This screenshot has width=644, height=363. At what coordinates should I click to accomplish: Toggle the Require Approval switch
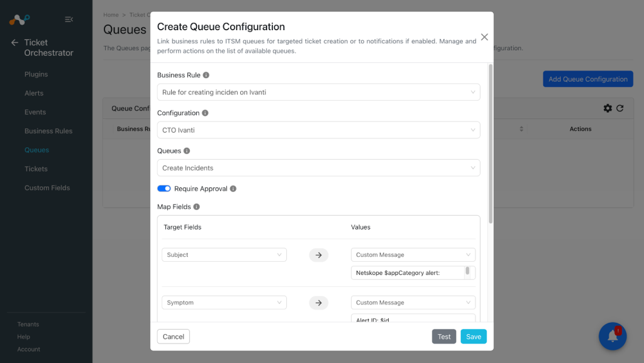click(164, 189)
